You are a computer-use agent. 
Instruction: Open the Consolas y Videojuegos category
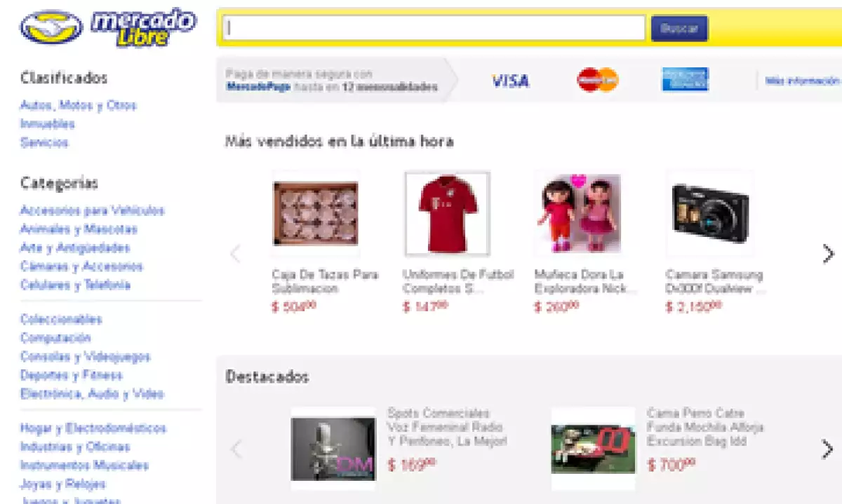[85, 357]
